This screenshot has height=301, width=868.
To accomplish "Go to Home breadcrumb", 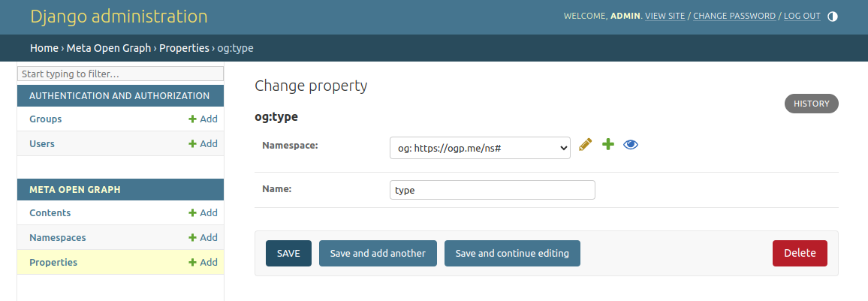I will 44,48.
